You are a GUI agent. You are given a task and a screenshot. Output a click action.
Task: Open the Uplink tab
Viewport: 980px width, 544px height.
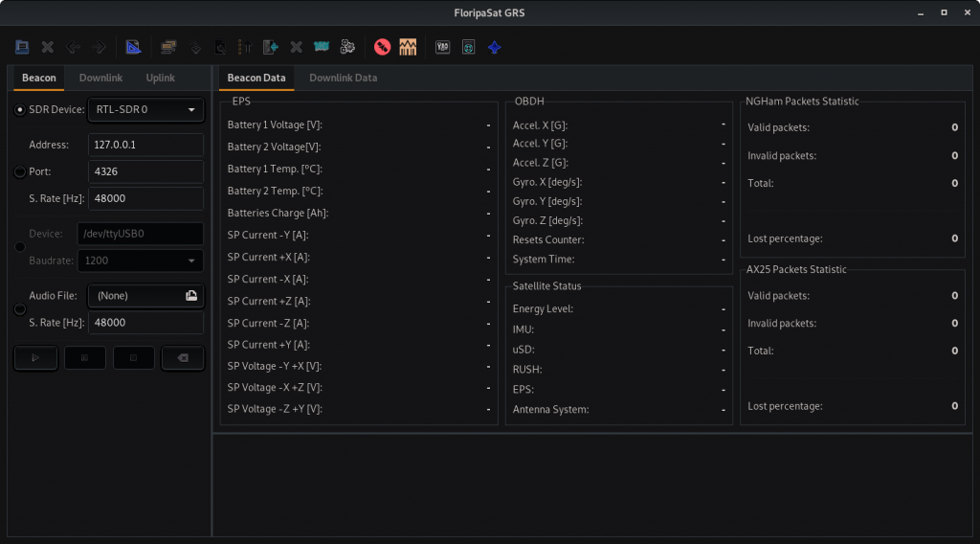pyautogui.click(x=160, y=78)
